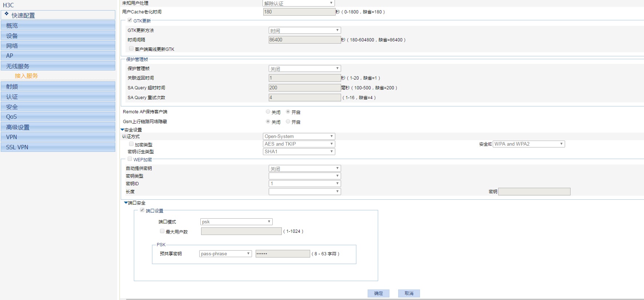Open 长度 dropdown
This screenshot has width=644, height=300.
coord(305,191)
